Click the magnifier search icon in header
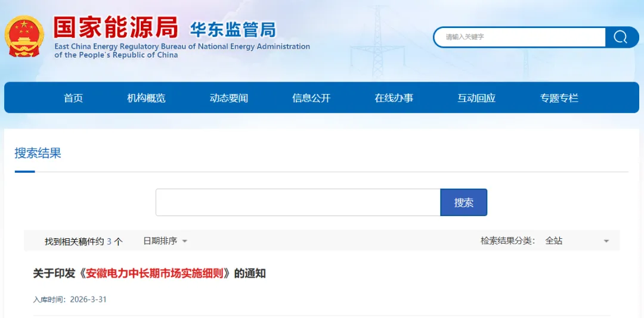 622,38
